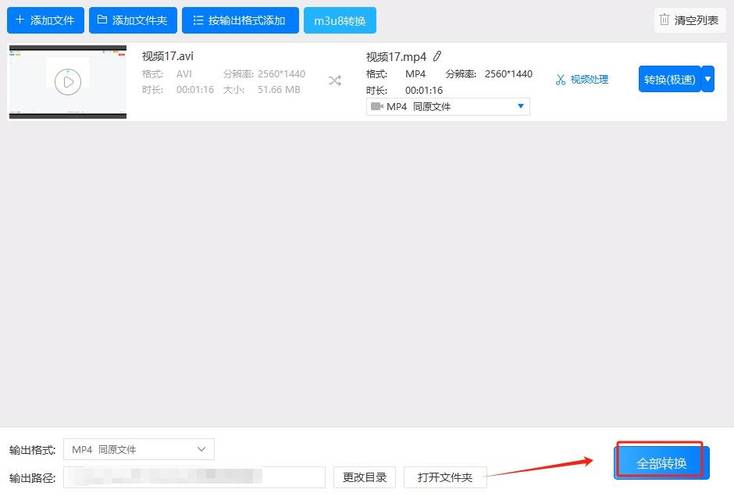Screen dimensions: 734x500
Task: Click the AVI format value
Action: point(184,74)
